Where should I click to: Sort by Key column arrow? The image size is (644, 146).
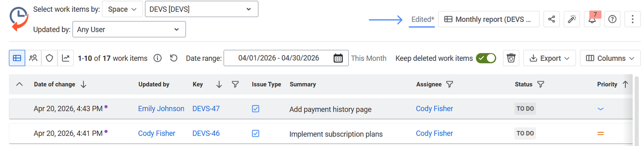point(219,84)
